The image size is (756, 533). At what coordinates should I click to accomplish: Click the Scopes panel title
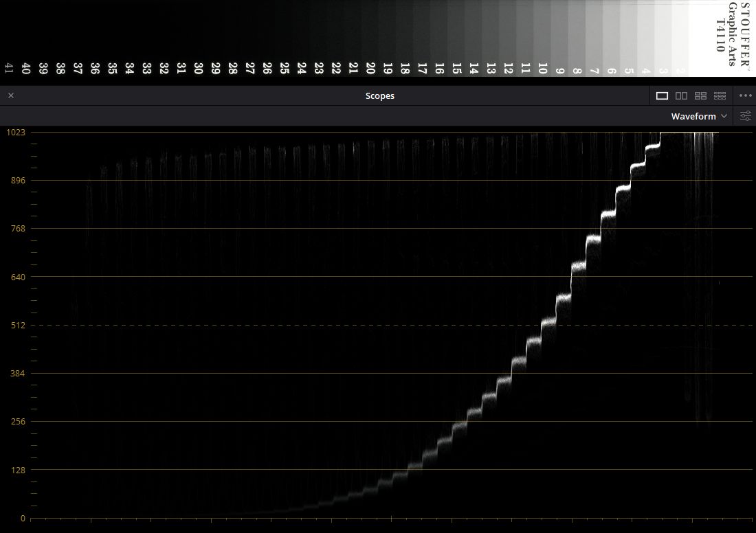[x=380, y=95]
